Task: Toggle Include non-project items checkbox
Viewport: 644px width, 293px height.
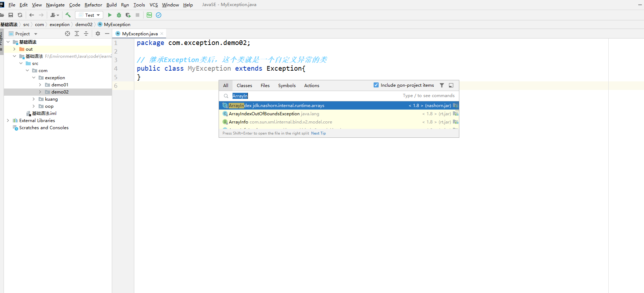Action: tap(376, 85)
